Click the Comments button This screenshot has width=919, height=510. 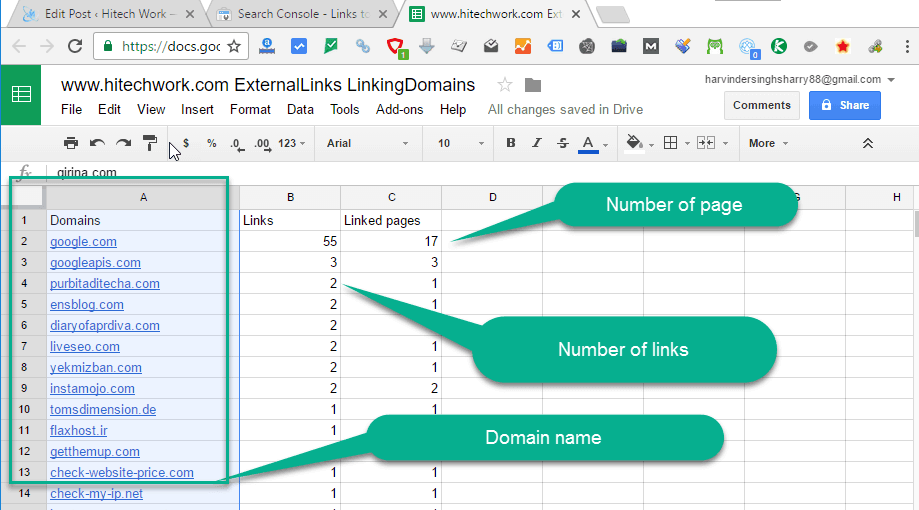click(761, 106)
